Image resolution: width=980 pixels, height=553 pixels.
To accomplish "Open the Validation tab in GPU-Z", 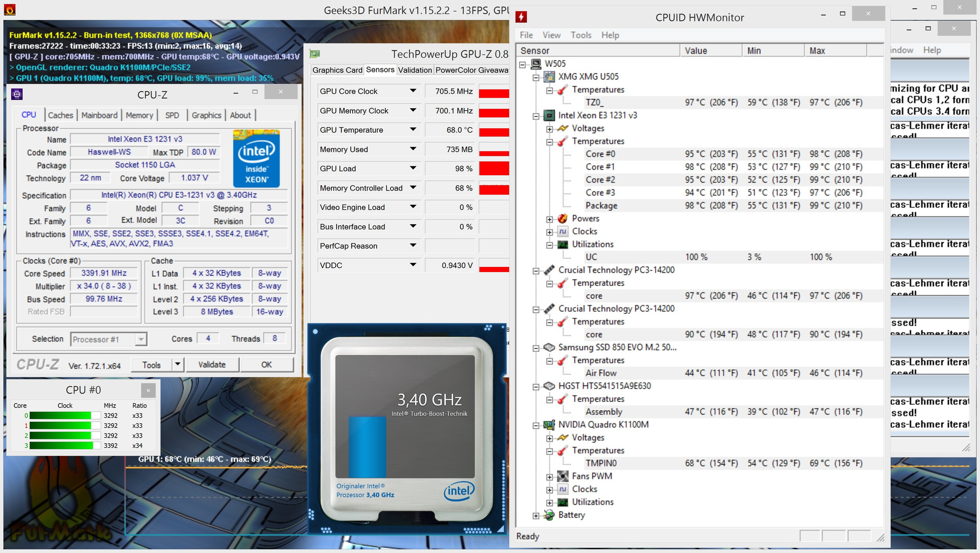I will (415, 70).
